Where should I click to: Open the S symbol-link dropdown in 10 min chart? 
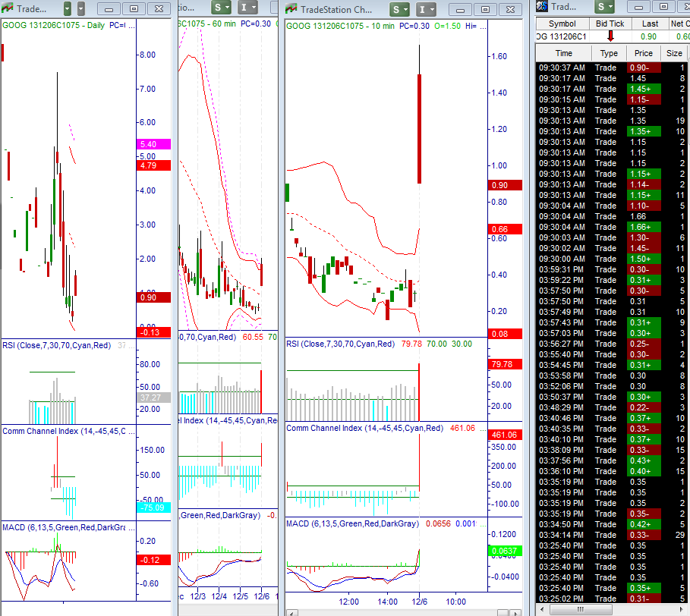pyautogui.click(x=400, y=9)
